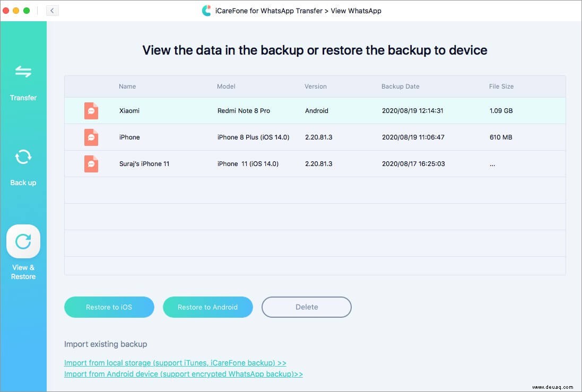Open the Back up section icon
Image resolution: width=582 pixels, height=392 pixels.
point(23,156)
